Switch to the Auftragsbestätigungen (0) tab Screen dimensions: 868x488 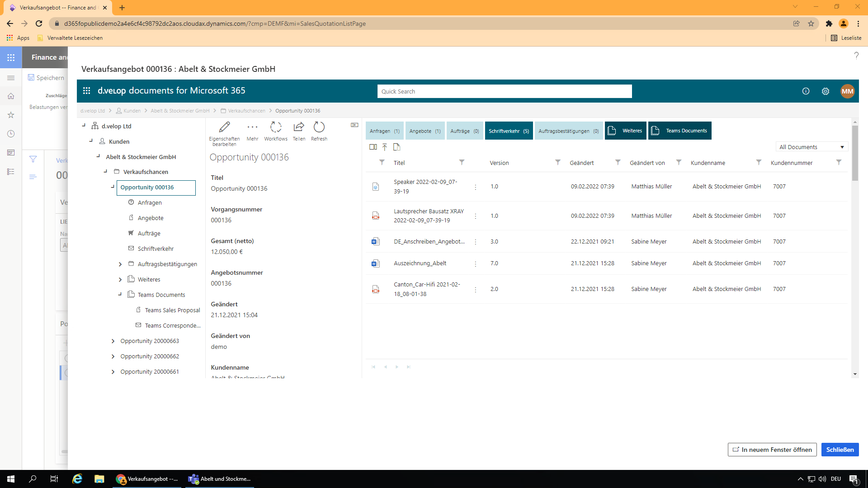(569, 131)
